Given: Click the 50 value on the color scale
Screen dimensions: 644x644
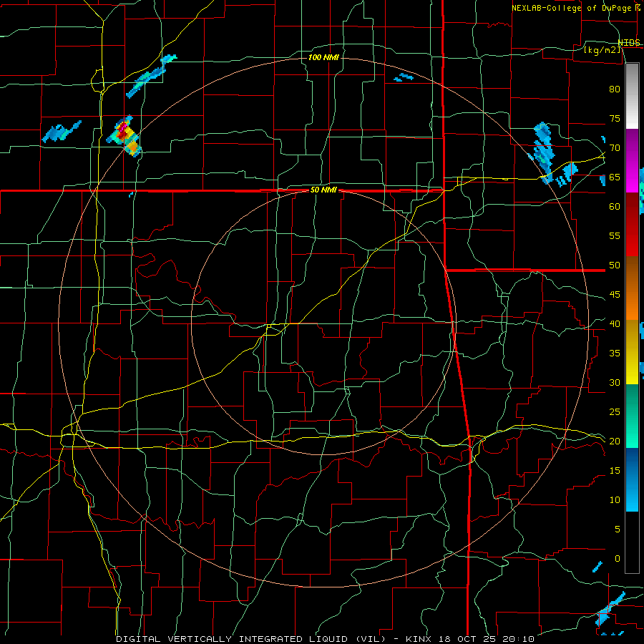Looking at the screenshot, I should coord(615,265).
